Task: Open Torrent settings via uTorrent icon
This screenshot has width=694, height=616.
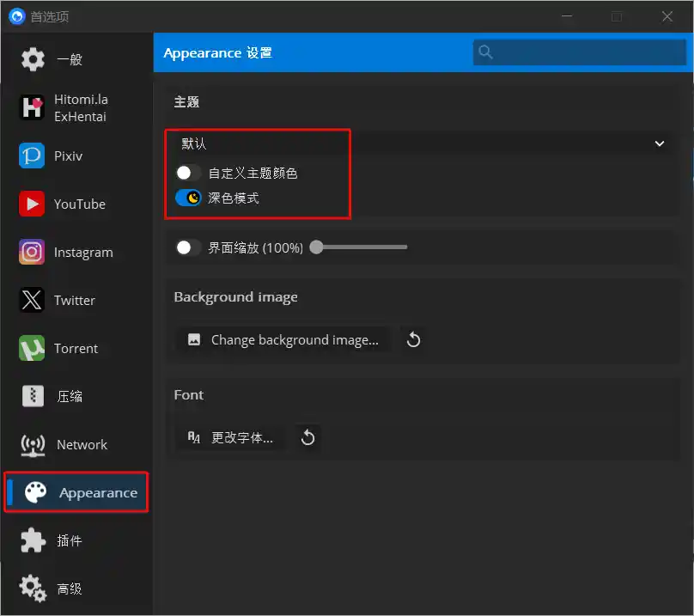Action: [x=32, y=348]
